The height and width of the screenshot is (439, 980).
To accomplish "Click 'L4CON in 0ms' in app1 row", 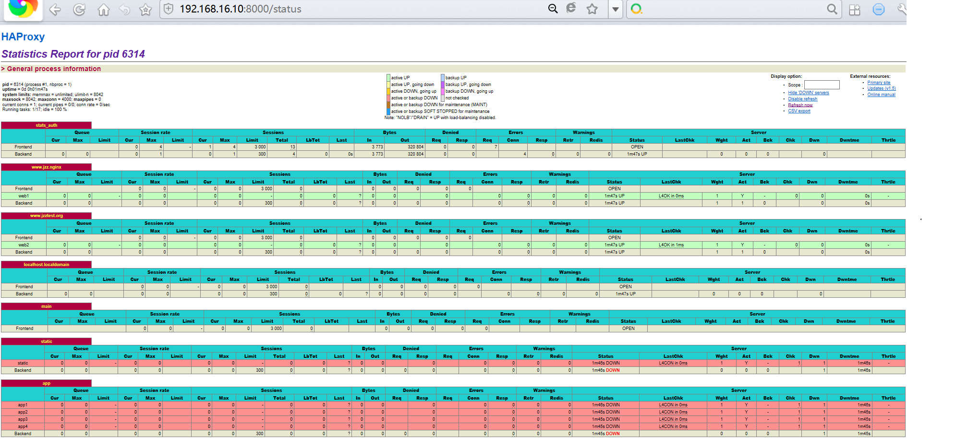I will coord(673,405).
